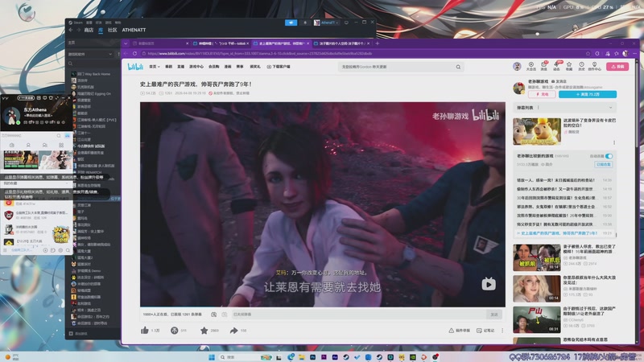Open the 老孙聊游戏 uploader avatar
Viewport: 644px width, 362px height.
519,88
